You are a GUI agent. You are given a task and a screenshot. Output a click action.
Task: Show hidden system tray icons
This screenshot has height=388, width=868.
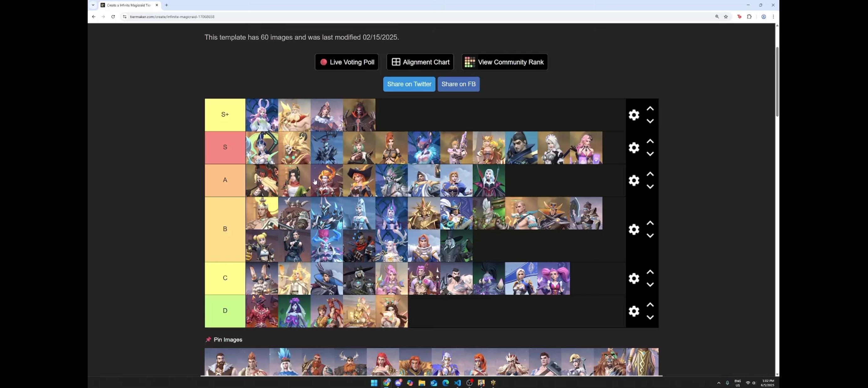coord(719,383)
